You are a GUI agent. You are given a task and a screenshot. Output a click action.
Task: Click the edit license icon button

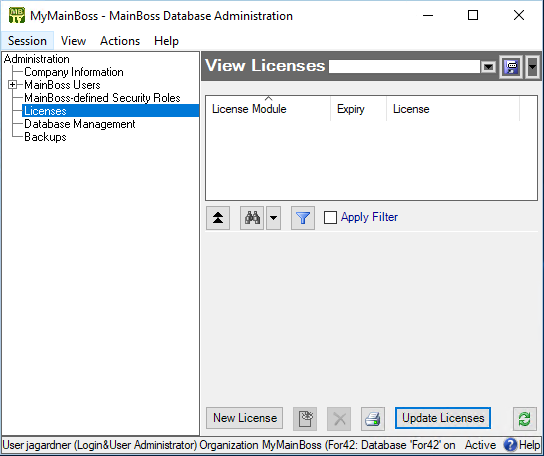coord(305,419)
